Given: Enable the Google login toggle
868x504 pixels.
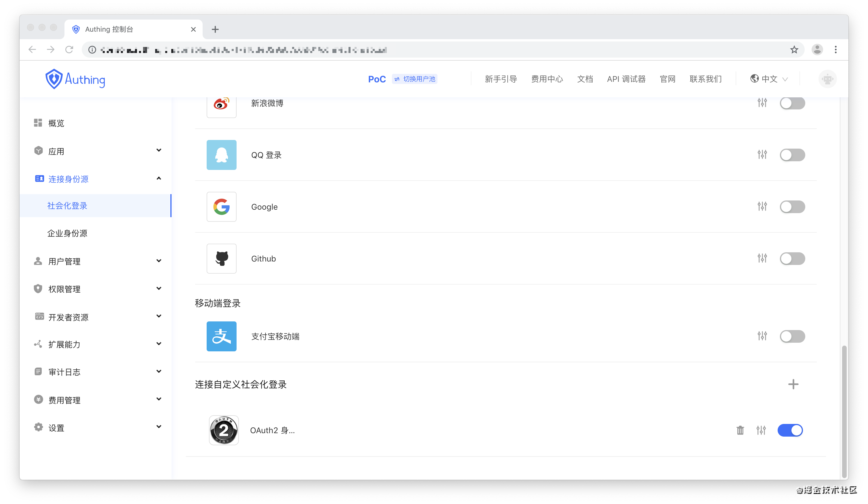Looking at the screenshot, I should pyautogui.click(x=792, y=206).
